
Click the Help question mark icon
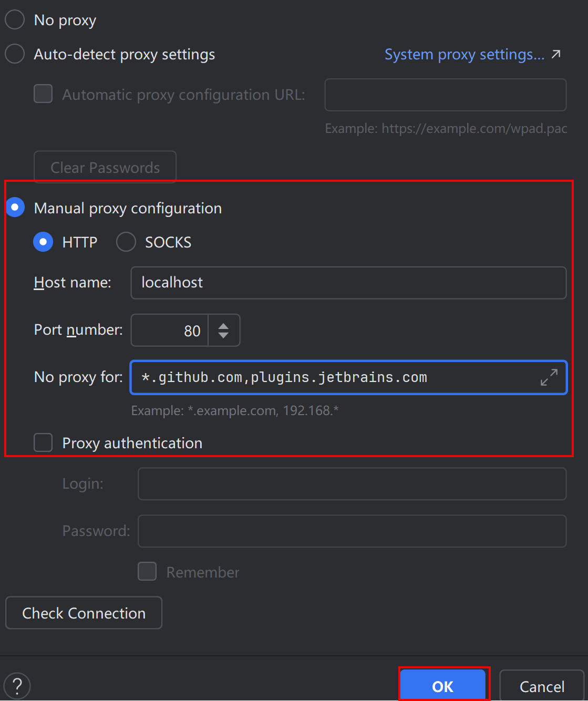[x=17, y=686]
